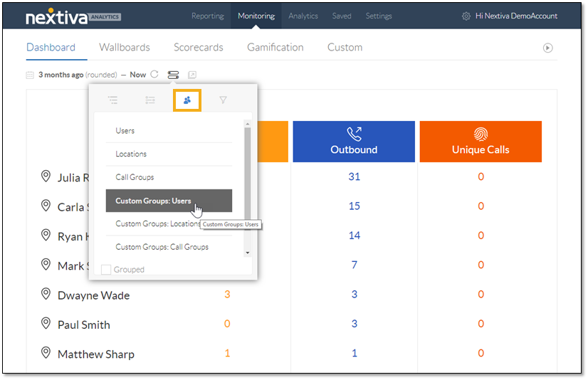The height and width of the screenshot is (380, 588).
Task: Select the people grouping icon in popup
Action: (187, 100)
